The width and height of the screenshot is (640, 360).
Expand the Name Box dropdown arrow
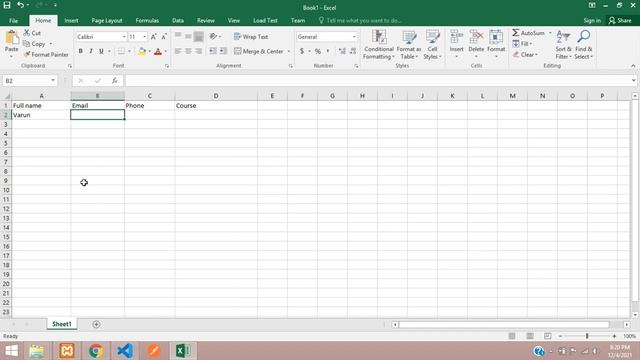[x=53, y=80]
